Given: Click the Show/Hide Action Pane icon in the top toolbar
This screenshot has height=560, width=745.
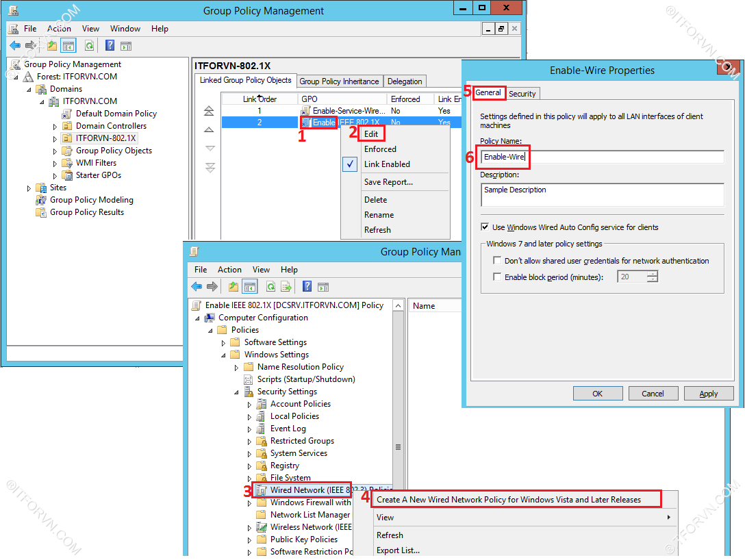Looking at the screenshot, I should (x=126, y=46).
